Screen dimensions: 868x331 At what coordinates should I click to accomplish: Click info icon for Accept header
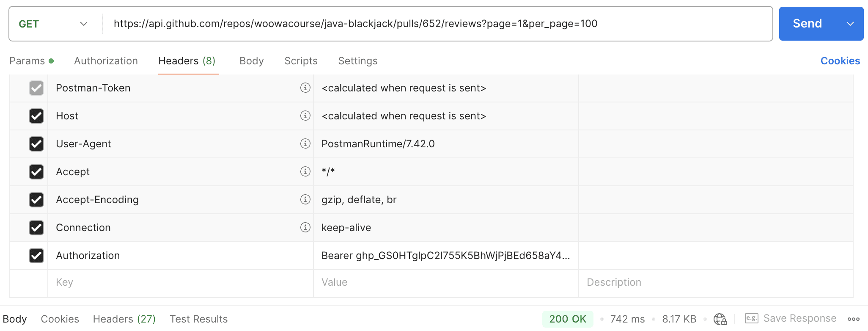pos(305,171)
